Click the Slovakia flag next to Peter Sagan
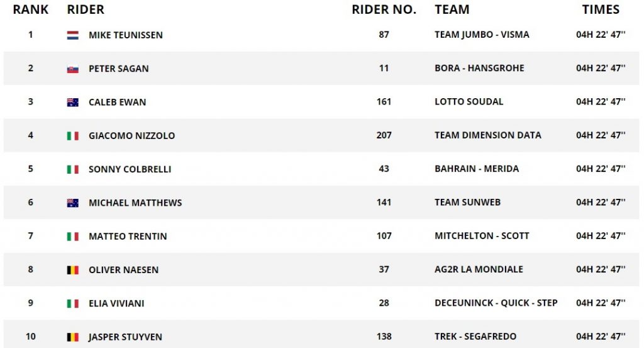Viewport: 644px width, 348px height. [73, 69]
